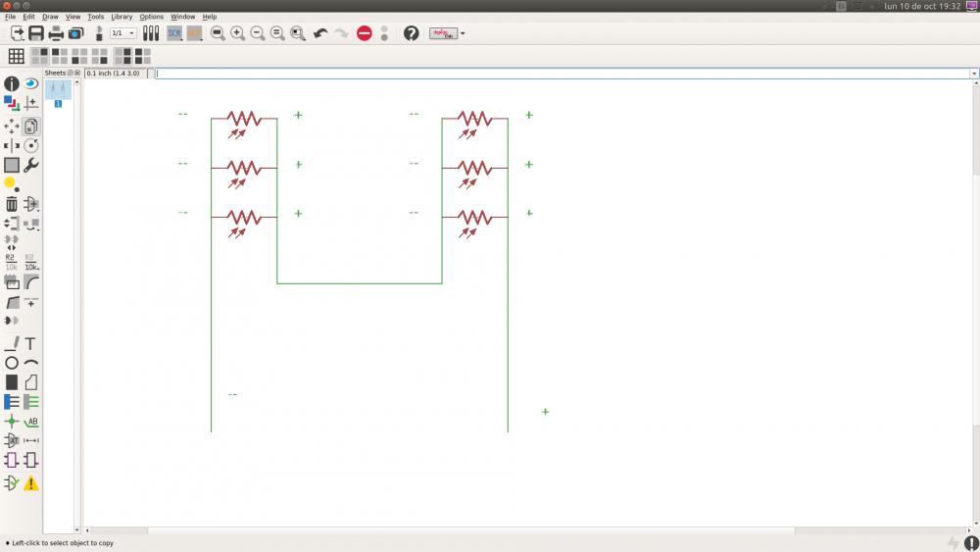Open the Edit menu
This screenshot has width=980, height=552.
[28, 17]
